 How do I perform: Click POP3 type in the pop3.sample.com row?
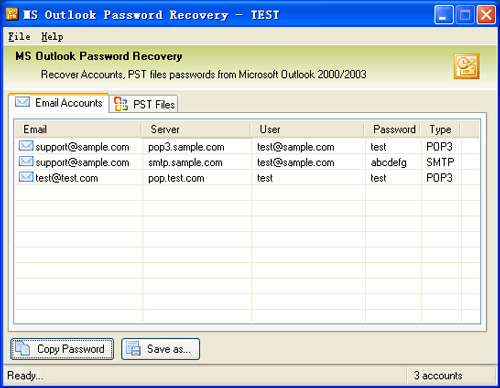(x=439, y=147)
